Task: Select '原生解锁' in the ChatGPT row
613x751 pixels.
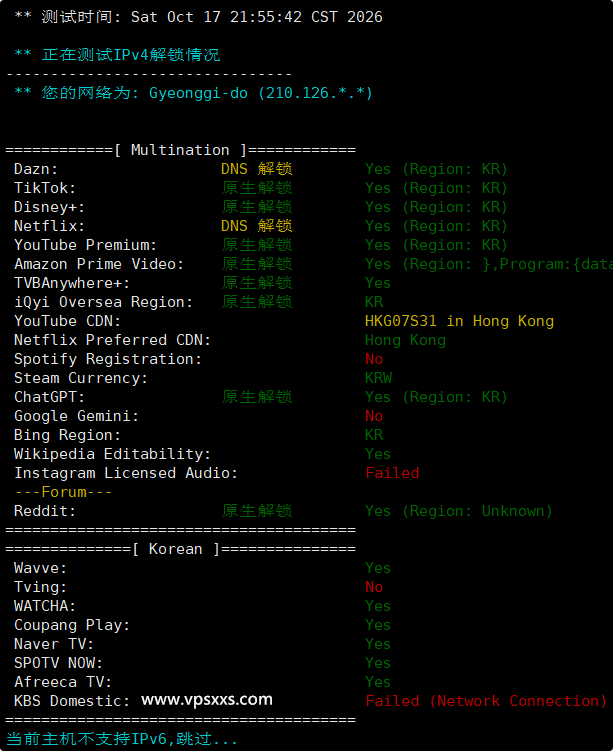Action: pos(257,397)
